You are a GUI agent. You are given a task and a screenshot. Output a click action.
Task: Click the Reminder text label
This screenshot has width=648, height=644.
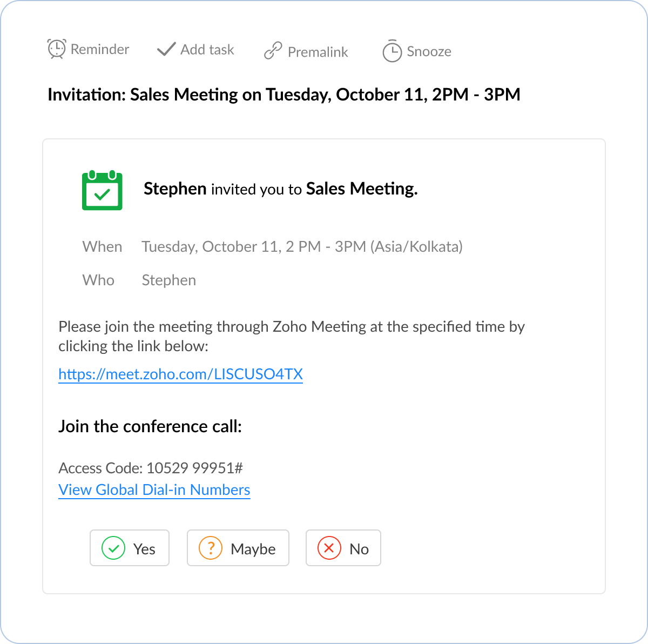point(100,49)
